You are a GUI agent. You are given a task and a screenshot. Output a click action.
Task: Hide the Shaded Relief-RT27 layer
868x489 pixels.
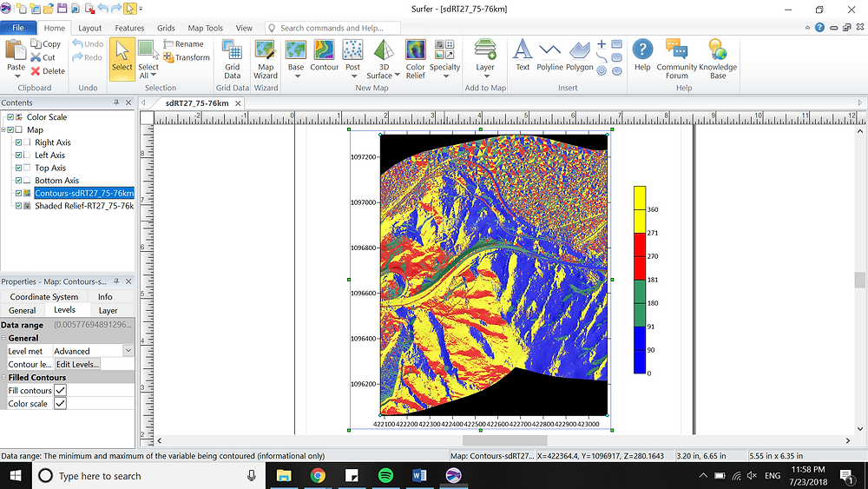click(19, 206)
